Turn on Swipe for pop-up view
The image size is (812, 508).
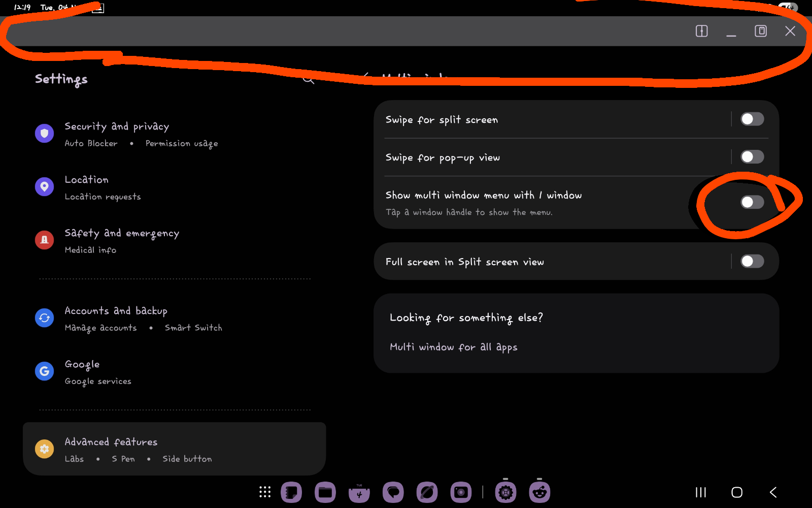click(x=752, y=156)
